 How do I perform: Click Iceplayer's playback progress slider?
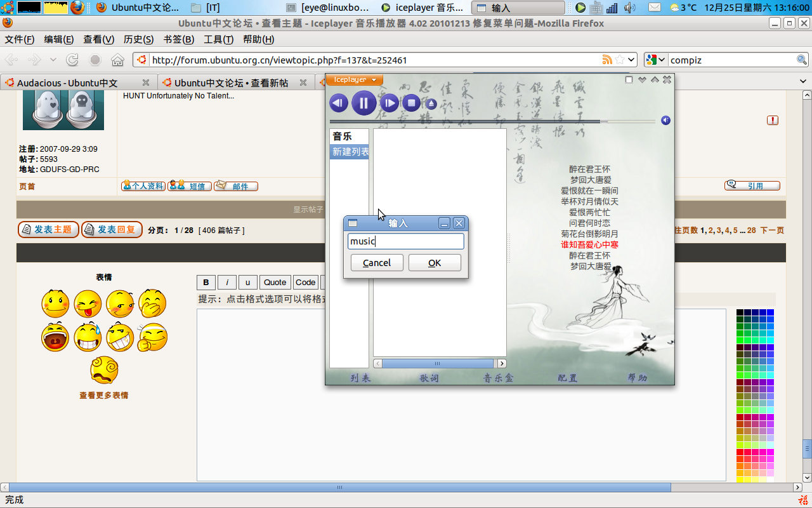click(x=493, y=121)
